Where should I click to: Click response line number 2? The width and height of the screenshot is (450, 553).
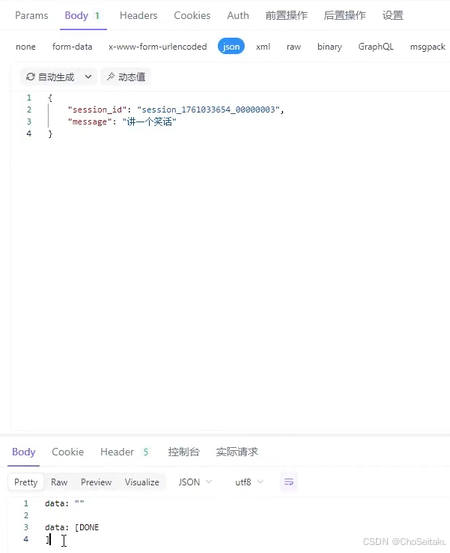[26, 515]
